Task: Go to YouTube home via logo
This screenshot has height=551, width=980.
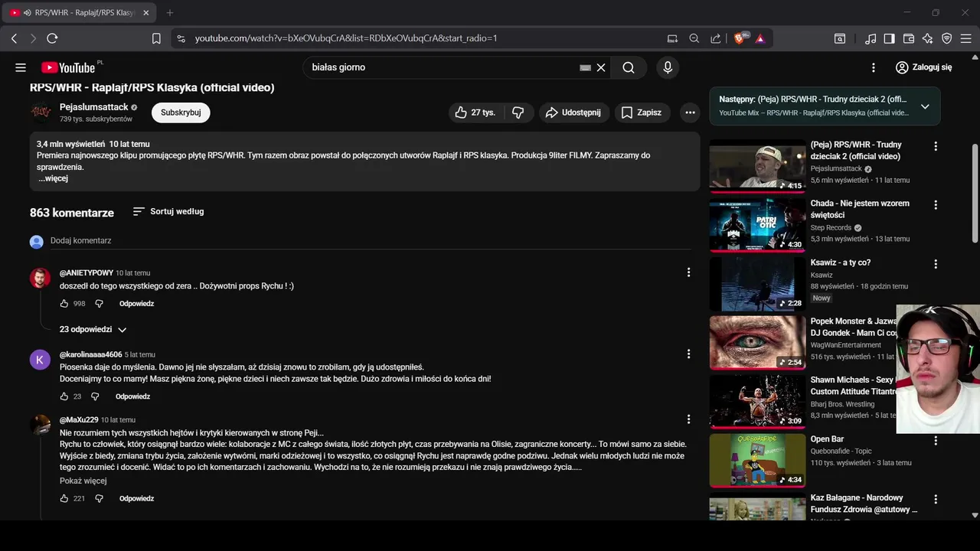Action: click(68, 67)
